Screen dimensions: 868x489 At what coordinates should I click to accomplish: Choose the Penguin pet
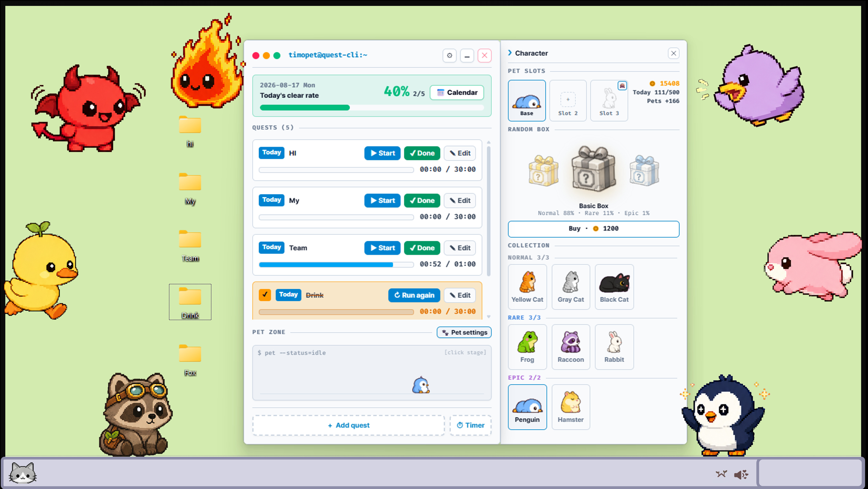(527, 407)
